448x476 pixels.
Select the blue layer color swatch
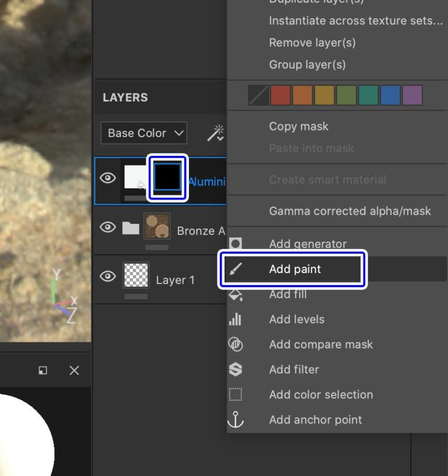click(390, 95)
